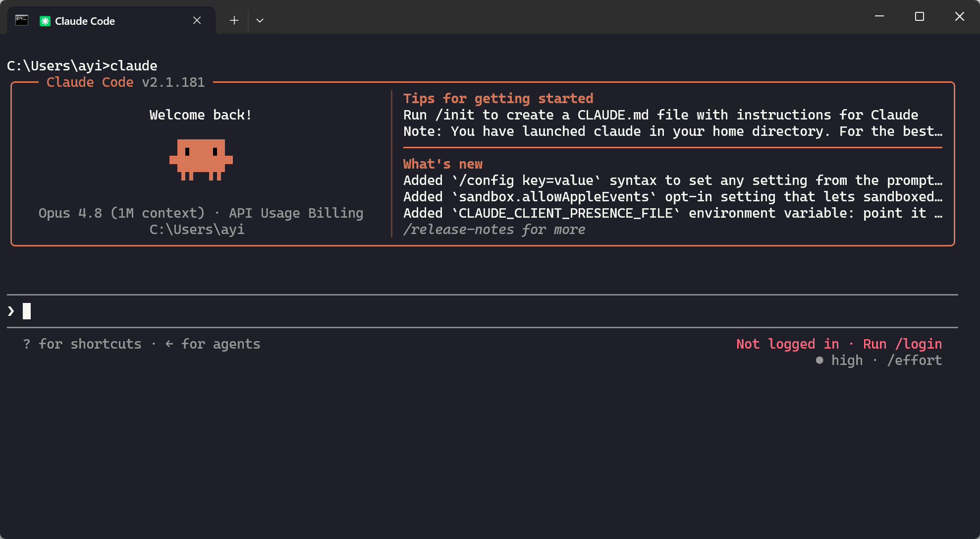Maximize the terminal window
Image resolution: width=980 pixels, height=539 pixels.
pos(920,16)
